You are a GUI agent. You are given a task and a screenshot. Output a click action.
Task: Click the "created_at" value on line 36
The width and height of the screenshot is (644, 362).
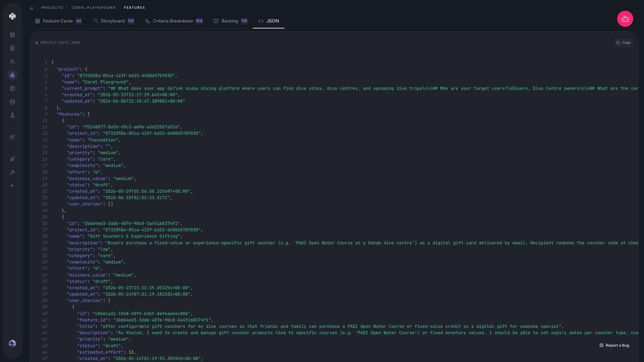[x=147, y=288]
